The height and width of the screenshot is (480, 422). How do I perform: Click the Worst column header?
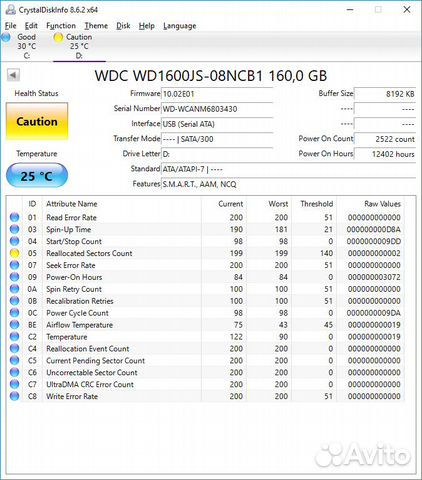click(x=269, y=204)
